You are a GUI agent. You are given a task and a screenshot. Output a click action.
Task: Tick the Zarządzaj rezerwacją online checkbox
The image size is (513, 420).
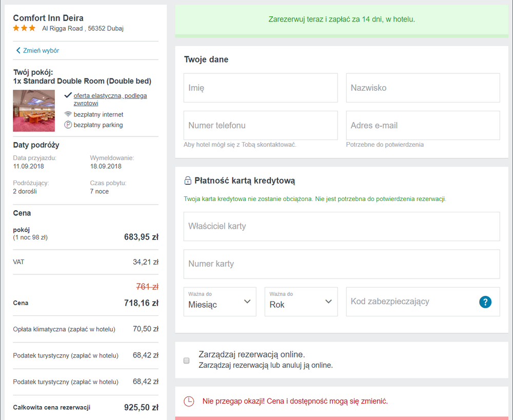187,361
